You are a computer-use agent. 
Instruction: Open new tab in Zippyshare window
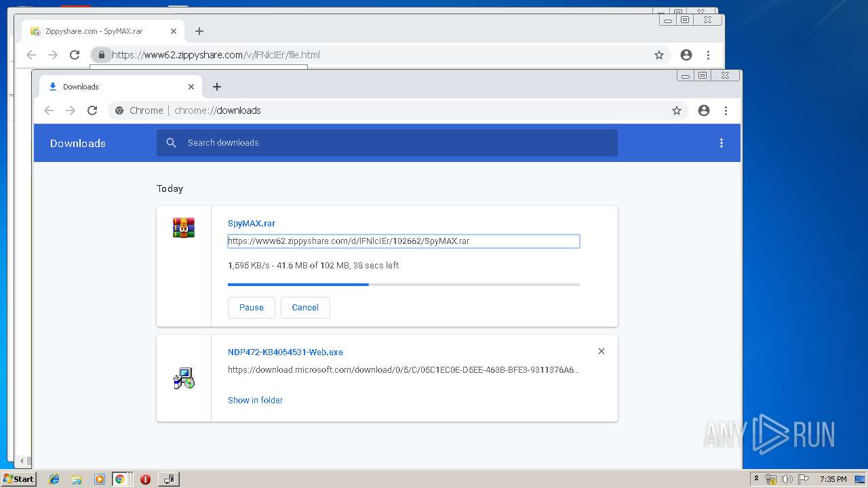[x=199, y=31]
